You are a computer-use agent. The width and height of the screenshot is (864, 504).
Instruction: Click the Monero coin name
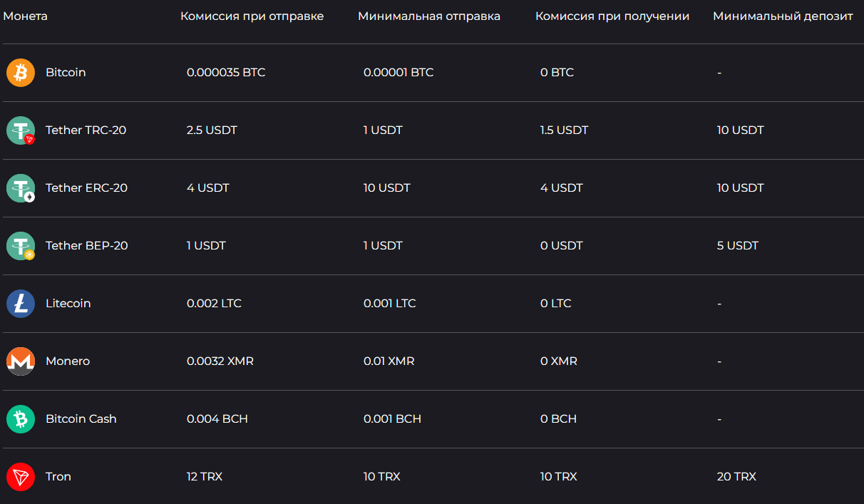68,361
